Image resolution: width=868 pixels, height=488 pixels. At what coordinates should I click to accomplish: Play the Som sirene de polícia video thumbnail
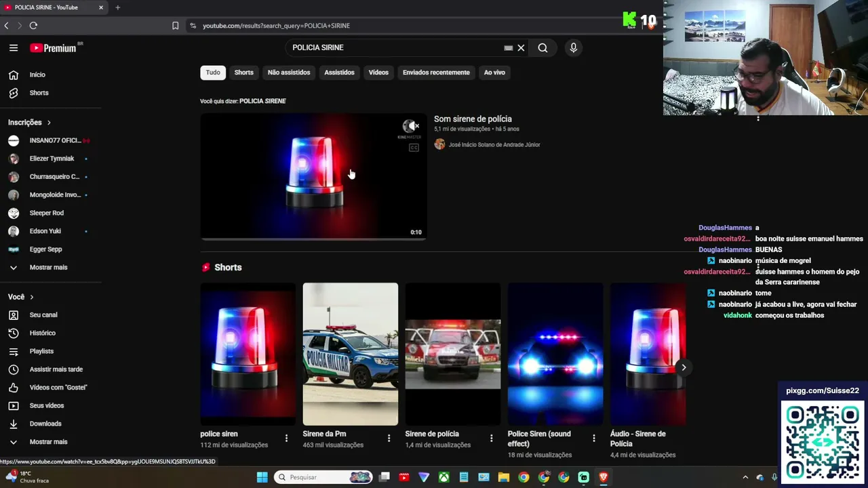(x=313, y=176)
